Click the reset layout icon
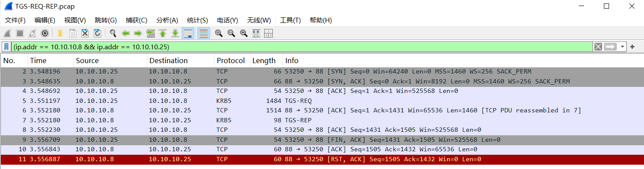This screenshot has height=169, width=644. point(268,33)
